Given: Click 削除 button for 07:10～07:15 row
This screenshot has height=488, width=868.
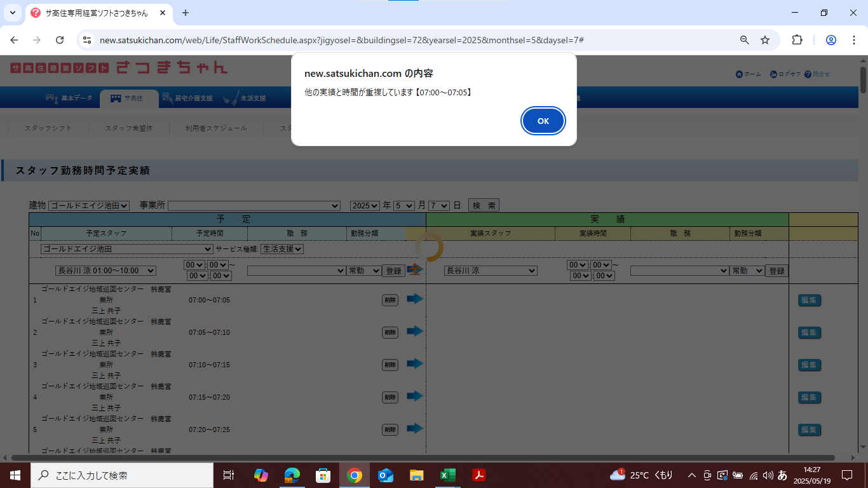Looking at the screenshot, I should [x=390, y=365].
